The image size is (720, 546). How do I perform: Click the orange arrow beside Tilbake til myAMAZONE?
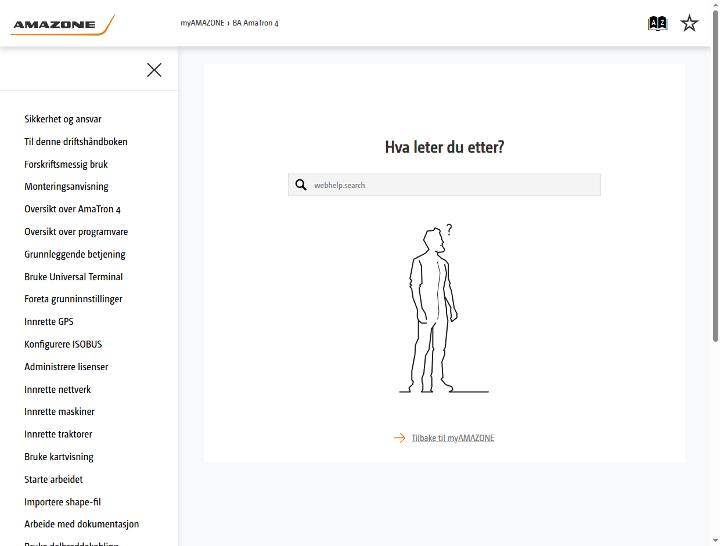(399, 438)
